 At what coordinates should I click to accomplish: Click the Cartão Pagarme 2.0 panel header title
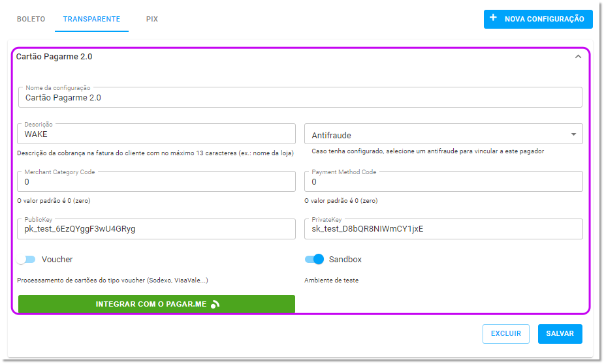[x=54, y=57]
